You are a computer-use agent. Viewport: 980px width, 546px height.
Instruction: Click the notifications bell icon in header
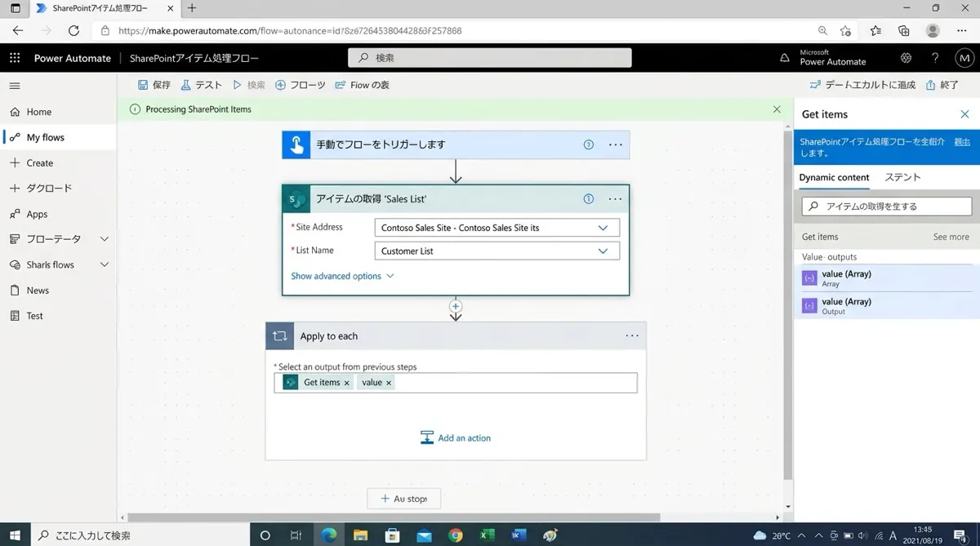pyautogui.click(x=785, y=58)
